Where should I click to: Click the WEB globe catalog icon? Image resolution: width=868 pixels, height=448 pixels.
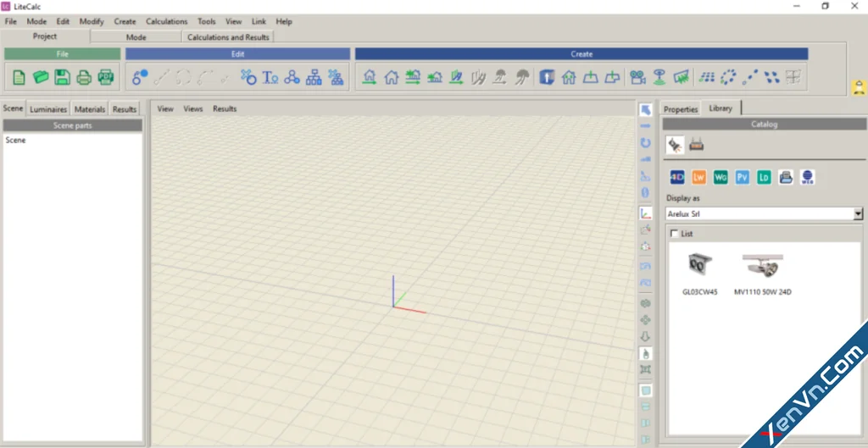(808, 177)
